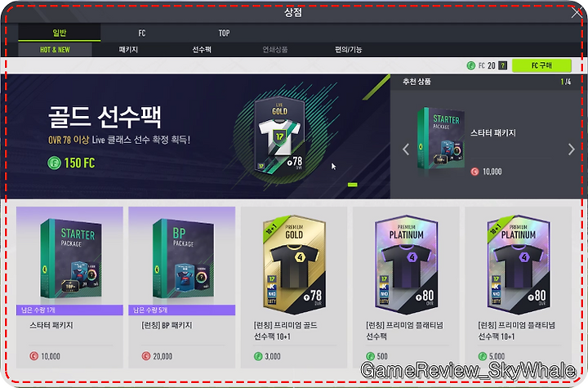Select Premium Gold player pack 10+1 card
The height and width of the screenshot is (388, 588).
(294, 265)
